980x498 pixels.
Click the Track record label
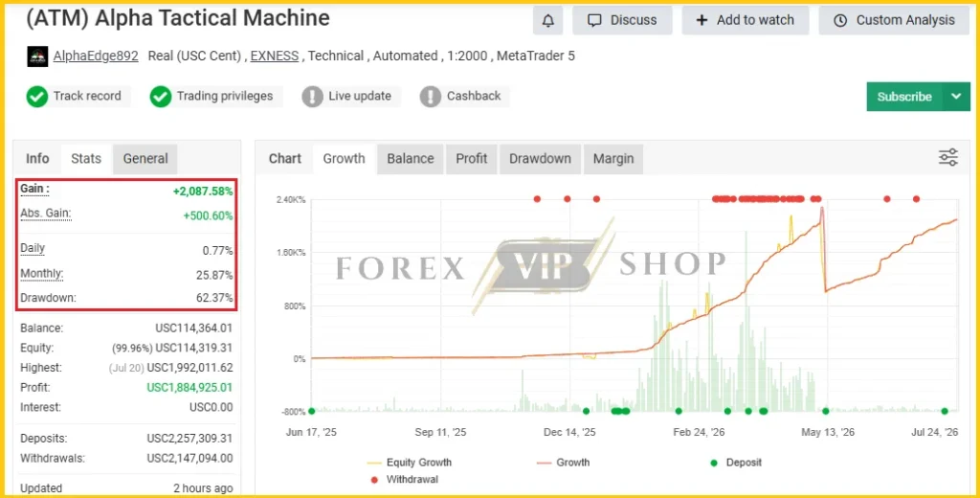click(87, 96)
